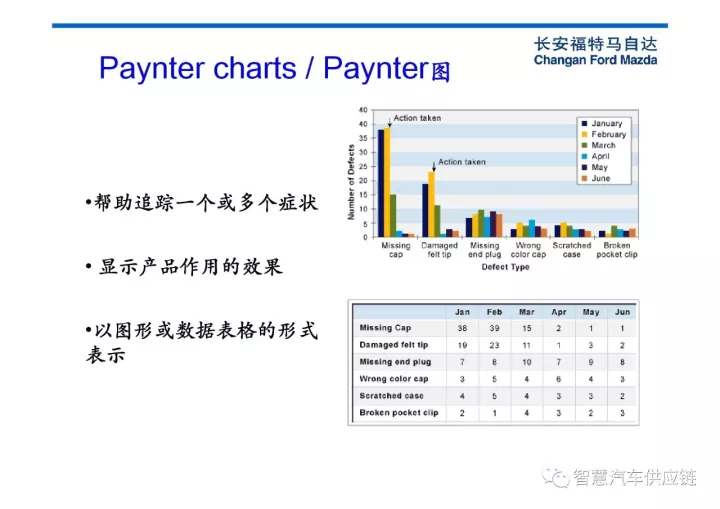This screenshot has width=720, height=509.
Task: Click the Missing Cap row label in the table
Action: (x=386, y=328)
